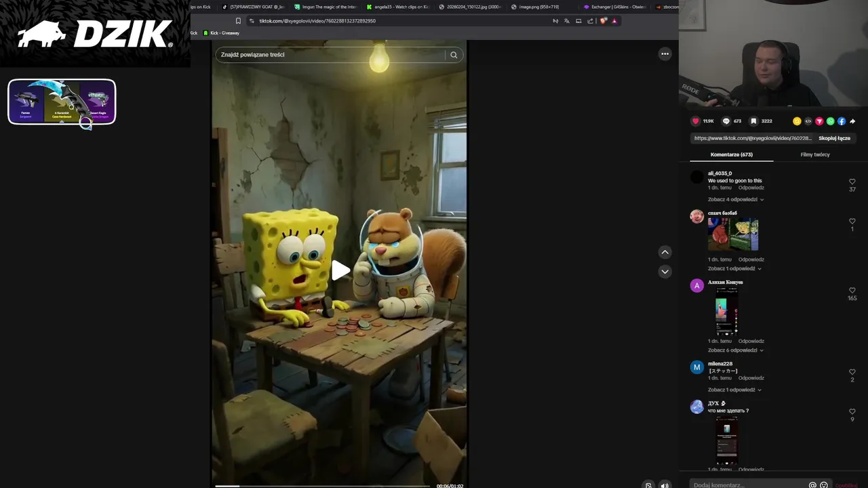The image size is (868, 488).
Task: Reply to milena228's comment
Action: pyautogui.click(x=751, y=378)
